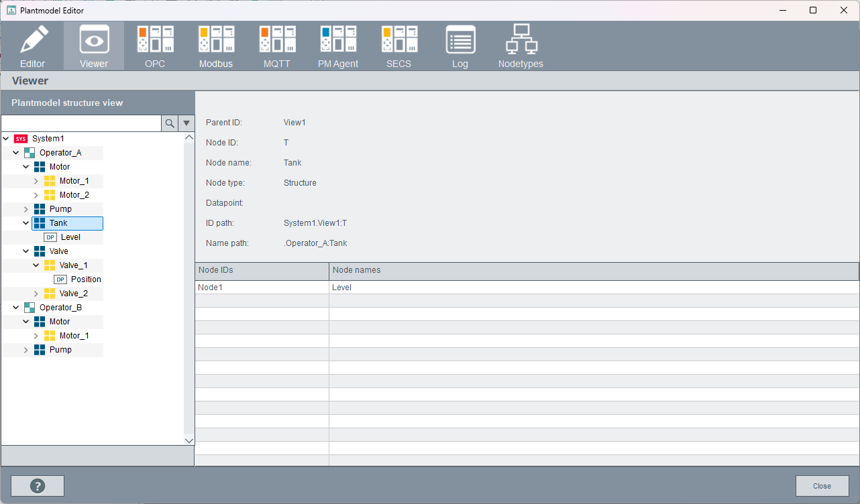The width and height of the screenshot is (860, 504).
Task: Click the Node type value Structure
Action: click(300, 183)
